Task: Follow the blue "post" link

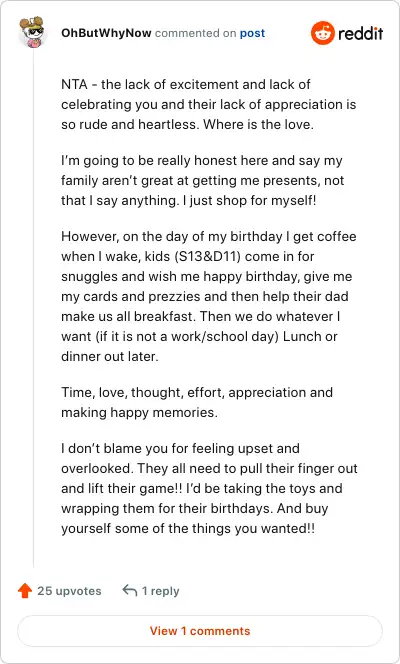Action: [252, 33]
